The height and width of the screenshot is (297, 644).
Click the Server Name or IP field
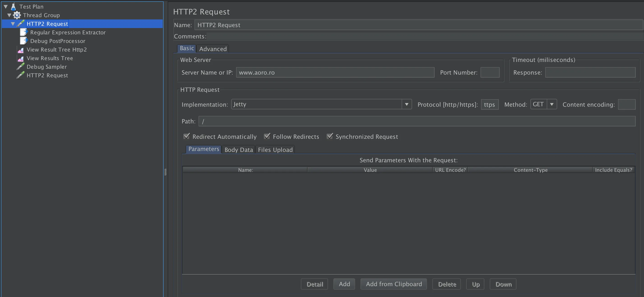(335, 73)
